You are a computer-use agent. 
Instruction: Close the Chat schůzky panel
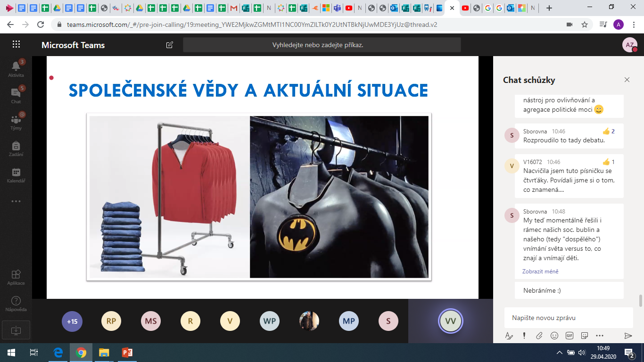[x=627, y=80]
